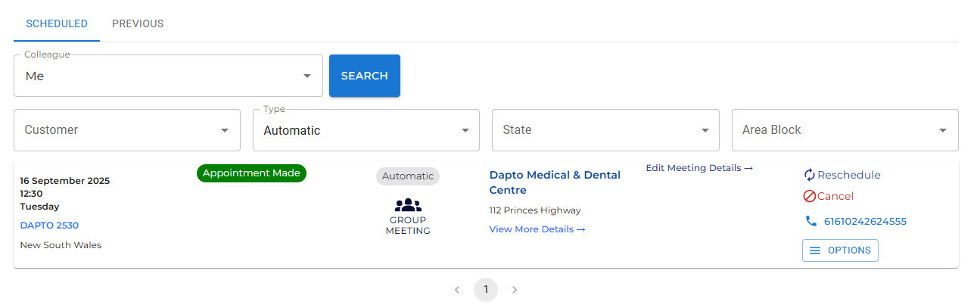This screenshot has width=980, height=308.
Task: Select page 1 in pagination
Action: coord(486,289)
